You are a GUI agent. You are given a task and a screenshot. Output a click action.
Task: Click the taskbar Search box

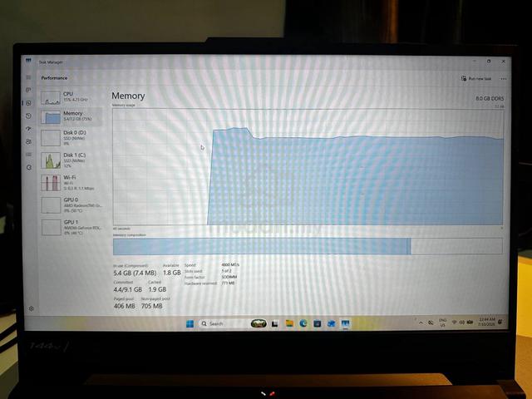coord(222,323)
